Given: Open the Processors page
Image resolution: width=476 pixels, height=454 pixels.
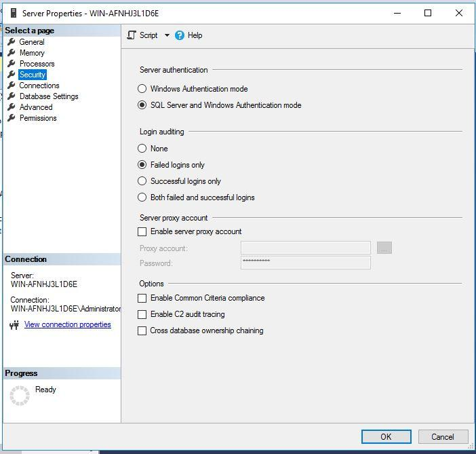Looking at the screenshot, I should pyautogui.click(x=37, y=64).
